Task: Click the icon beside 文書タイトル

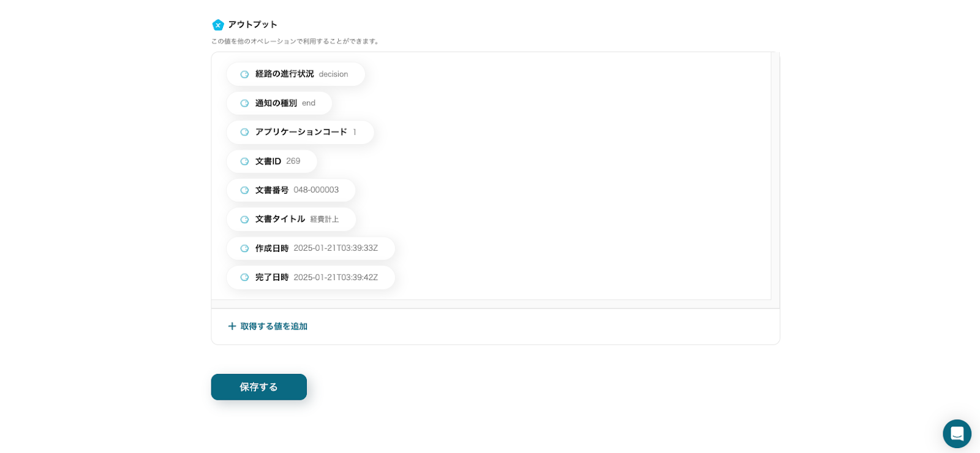Action: point(244,219)
